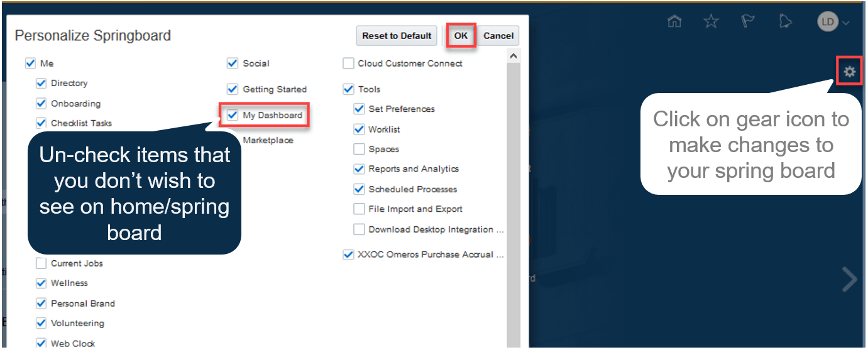Click the Home icon in header
868x357 pixels.
point(674,22)
